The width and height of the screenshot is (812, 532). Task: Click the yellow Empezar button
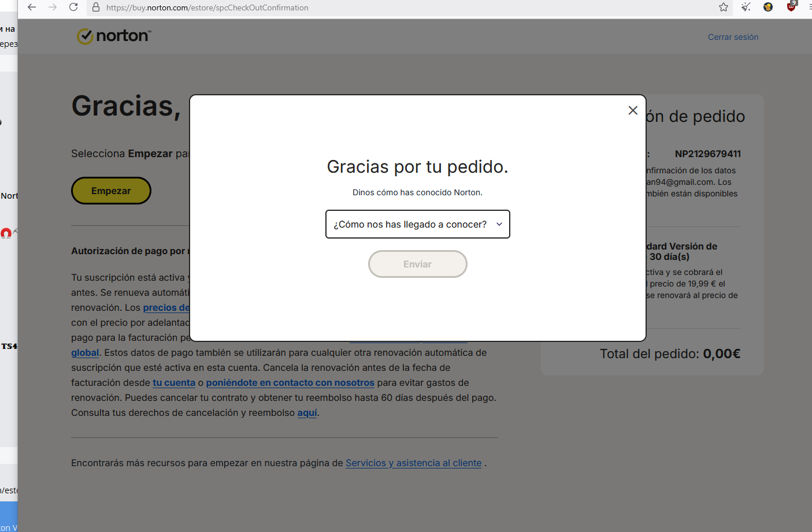111,191
